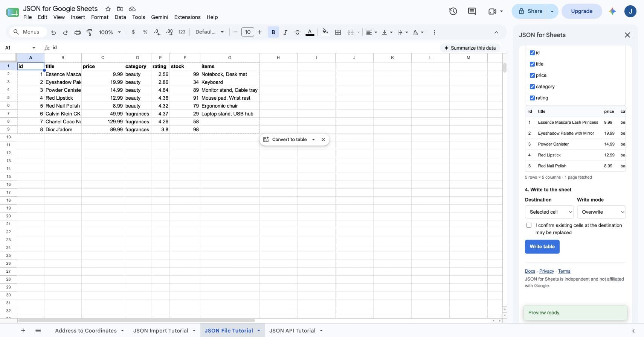644x337 pixels.
Task: Click the Write table button
Action: [542, 247]
